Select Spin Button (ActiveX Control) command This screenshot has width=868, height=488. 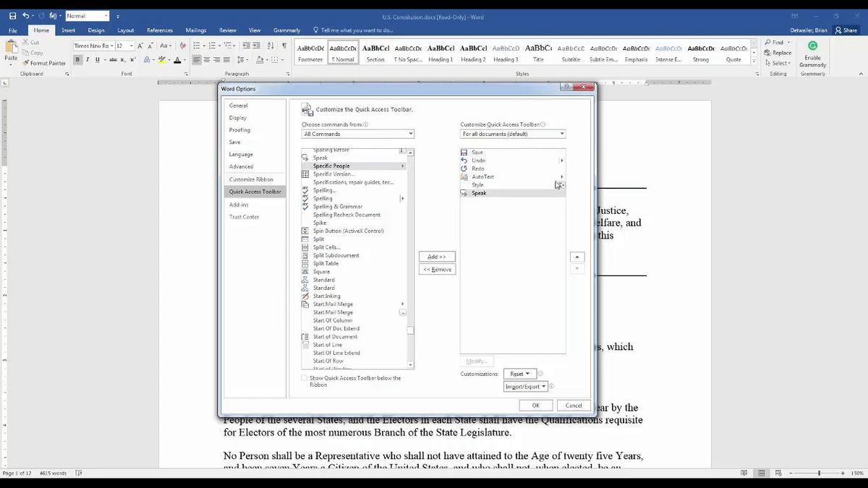[x=348, y=231]
